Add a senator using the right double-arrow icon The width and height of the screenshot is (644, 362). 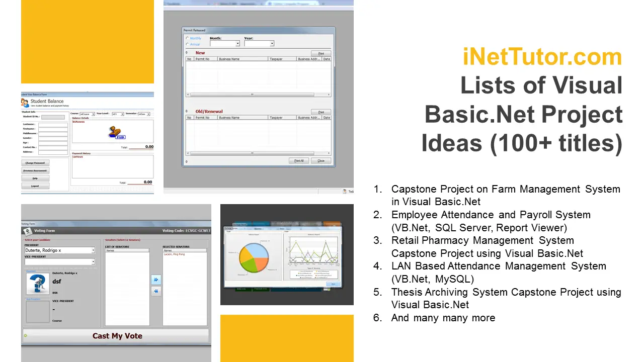pyautogui.click(x=156, y=280)
